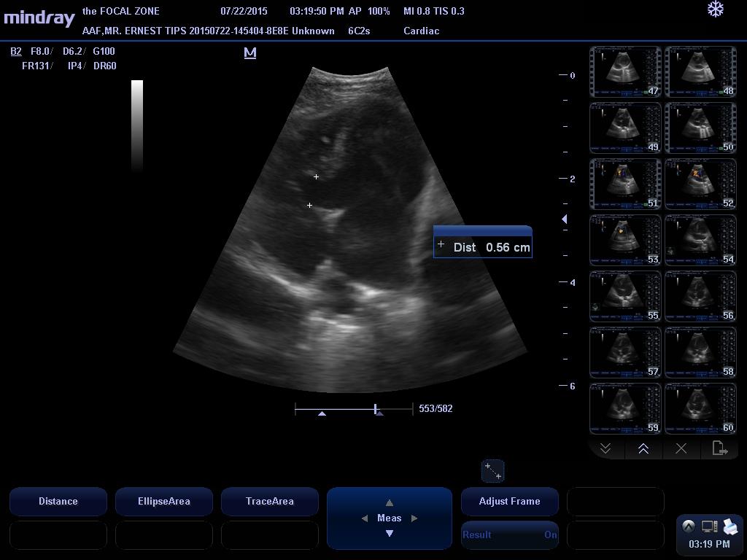Select the distance caliper measurement icon

pos(492,471)
